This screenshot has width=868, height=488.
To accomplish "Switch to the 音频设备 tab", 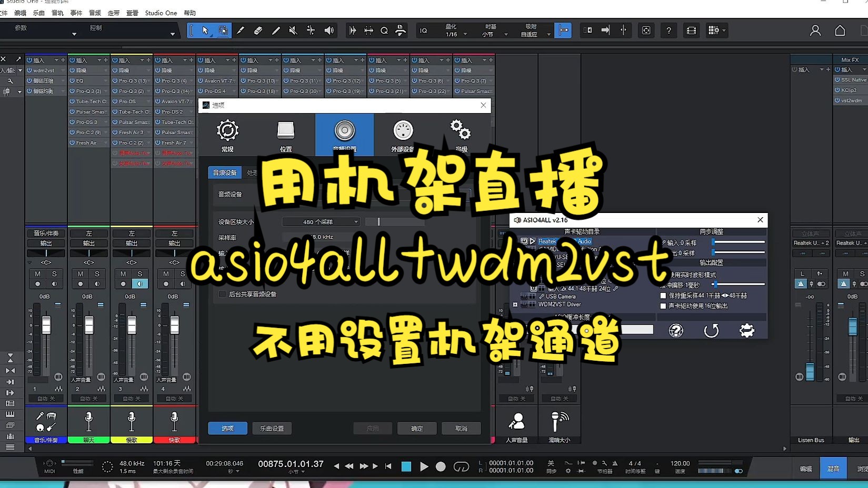I will click(x=225, y=172).
